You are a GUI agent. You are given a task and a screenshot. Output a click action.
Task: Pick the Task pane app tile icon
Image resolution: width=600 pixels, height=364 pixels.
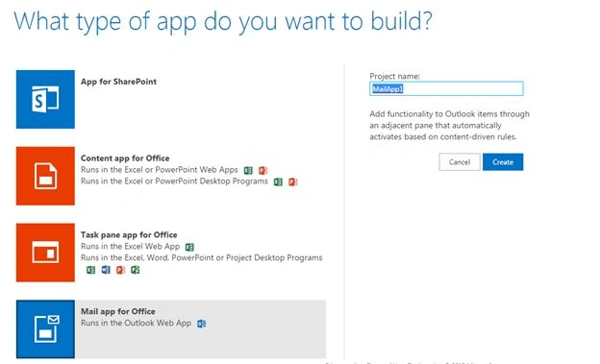pyautogui.click(x=45, y=253)
